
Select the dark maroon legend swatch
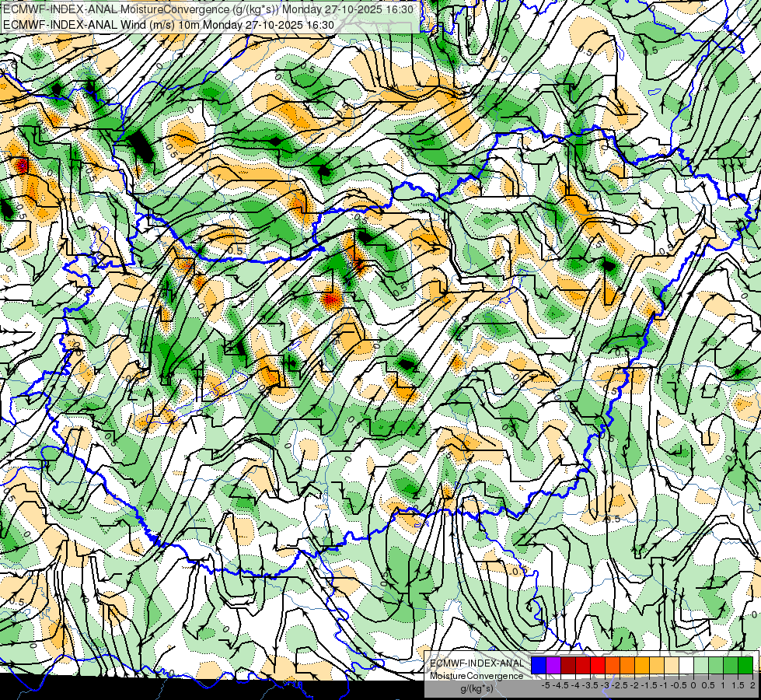click(x=568, y=665)
